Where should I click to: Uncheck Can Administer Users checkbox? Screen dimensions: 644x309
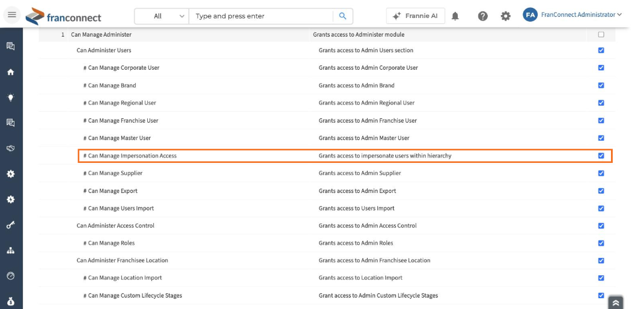(x=601, y=50)
